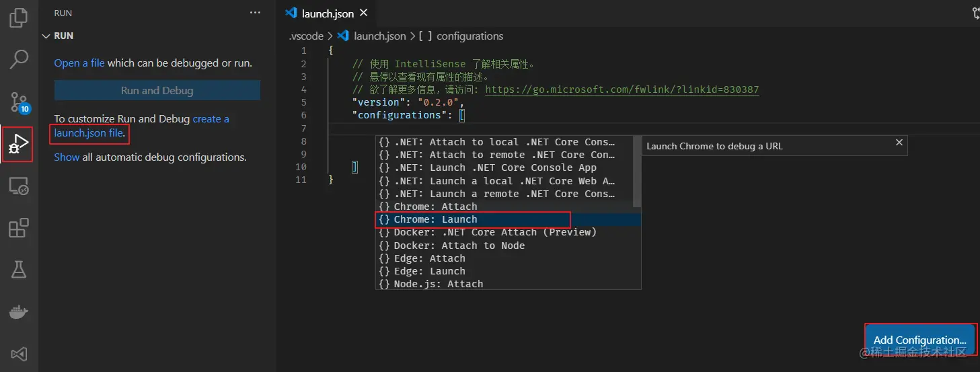Select 'Edge: Attach' suggestion
This screenshot has height=372, width=980.
(508, 258)
